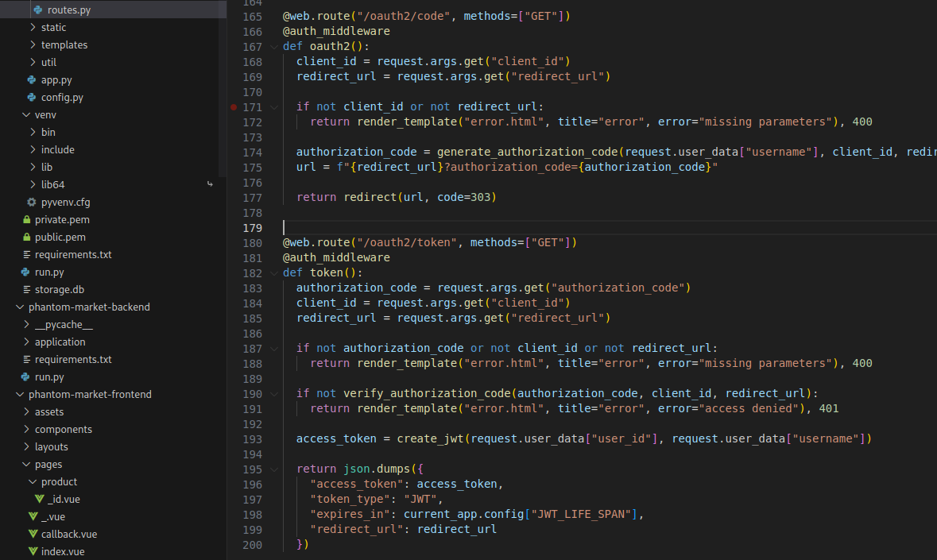The image size is (937, 560).
Task: Select the lib64 folder
Action: coord(52,184)
